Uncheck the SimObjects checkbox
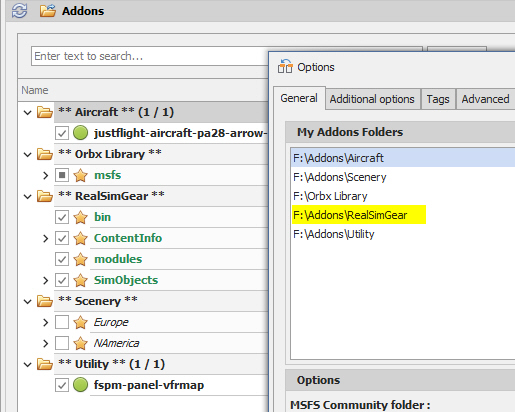This screenshot has height=412, width=515. click(62, 280)
